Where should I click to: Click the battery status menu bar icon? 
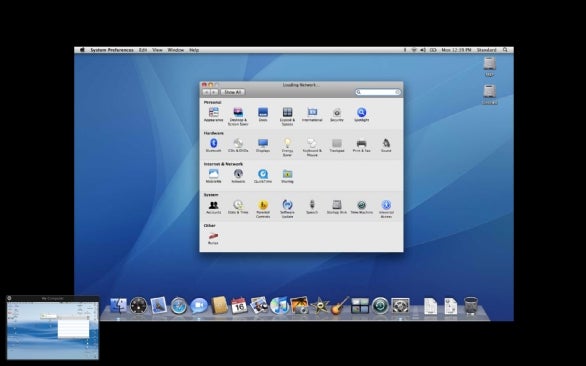point(433,50)
